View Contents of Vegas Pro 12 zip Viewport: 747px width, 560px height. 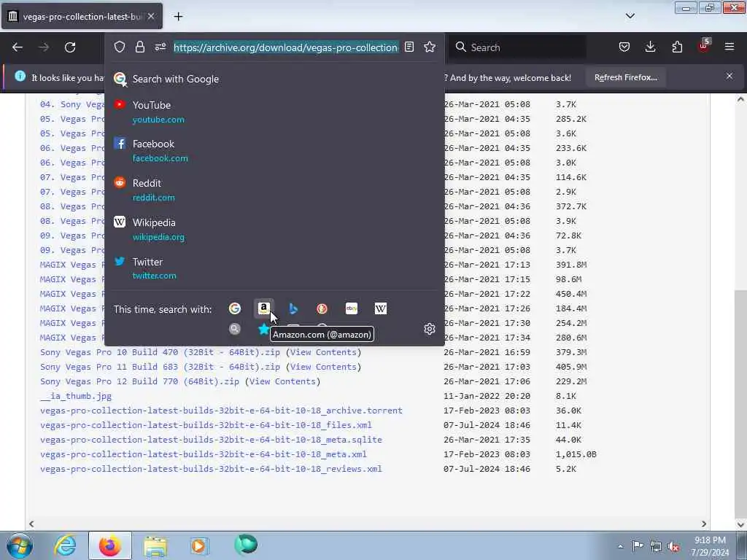(x=282, y=381)
